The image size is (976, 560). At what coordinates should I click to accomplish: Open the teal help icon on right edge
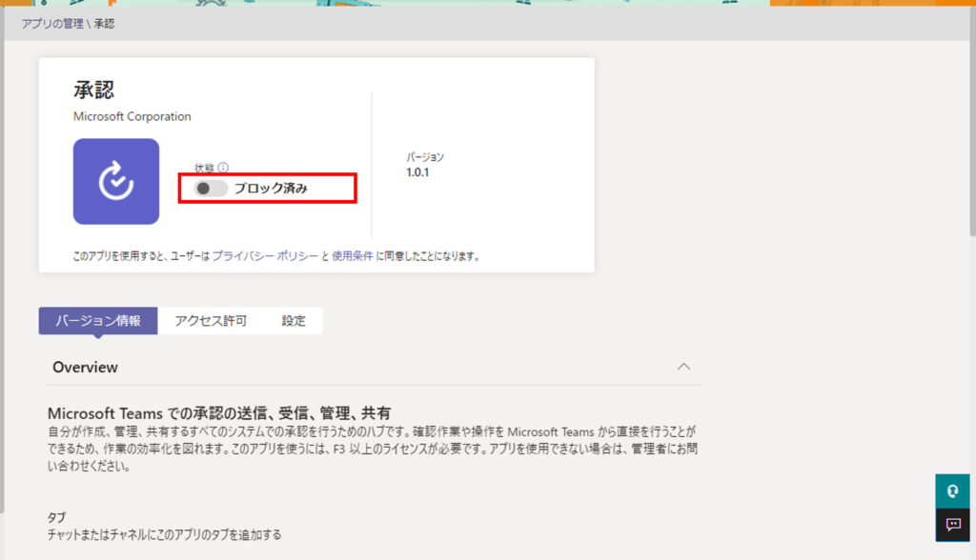coord(952,490)
